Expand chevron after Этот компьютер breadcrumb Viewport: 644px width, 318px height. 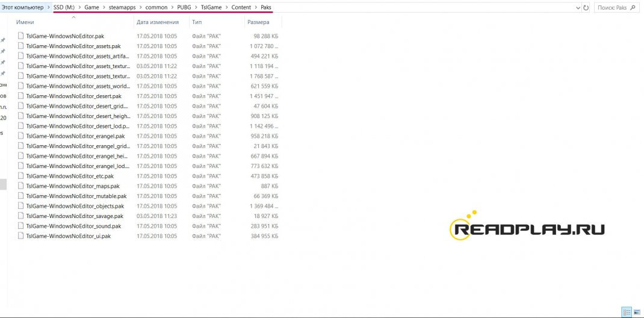tap(49, 7)
